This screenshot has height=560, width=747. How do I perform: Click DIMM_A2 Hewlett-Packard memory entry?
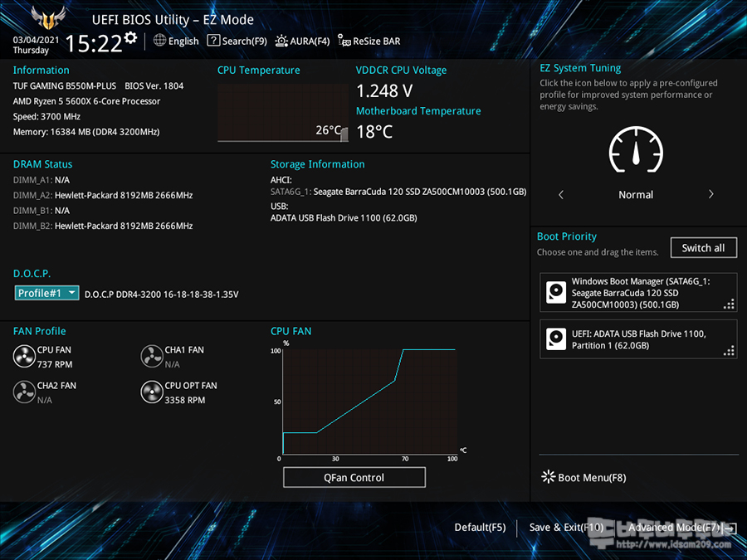click(x=103, y=195)
